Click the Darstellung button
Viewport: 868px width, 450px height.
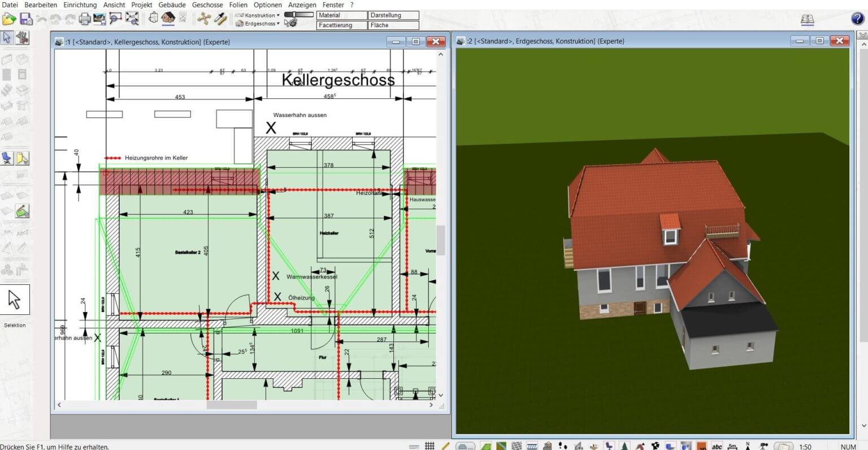tap(394, 15)
